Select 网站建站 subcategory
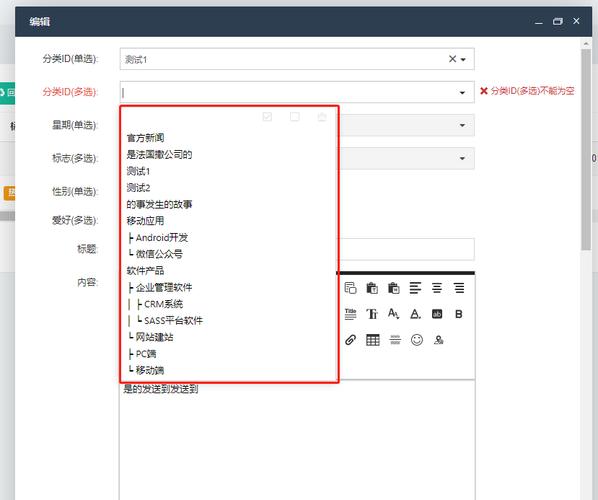Image resolution: width=598 pixels, height=500 pixels. point(151,337)
